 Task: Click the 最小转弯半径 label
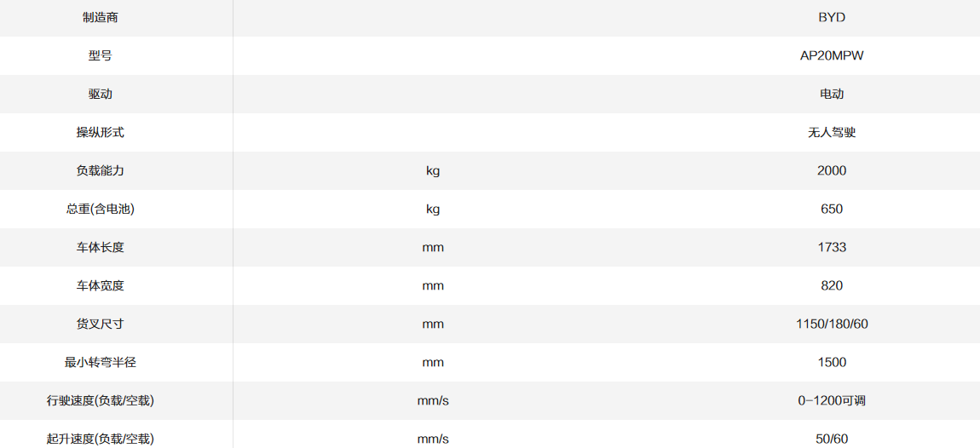pyautogui.click(x=100, y=362)
